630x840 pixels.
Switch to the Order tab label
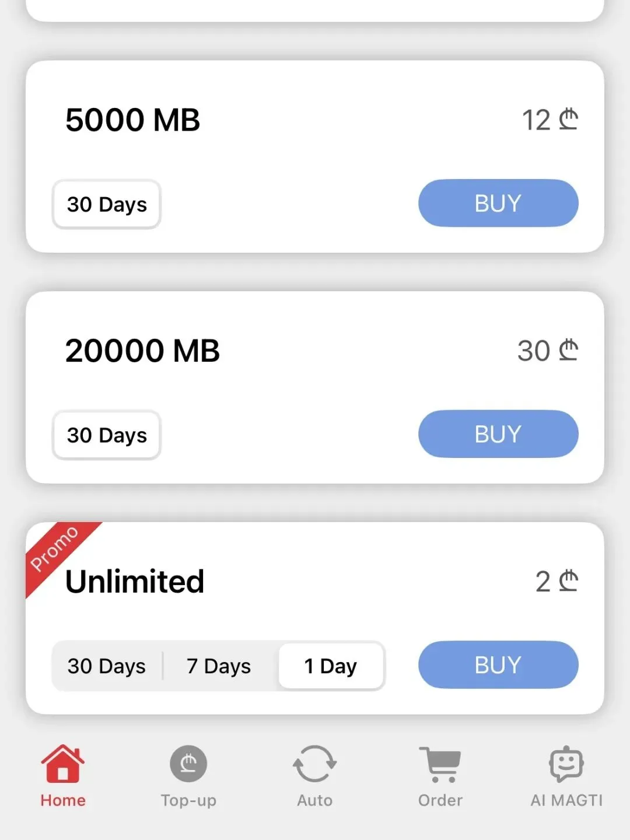pos(440,800)
